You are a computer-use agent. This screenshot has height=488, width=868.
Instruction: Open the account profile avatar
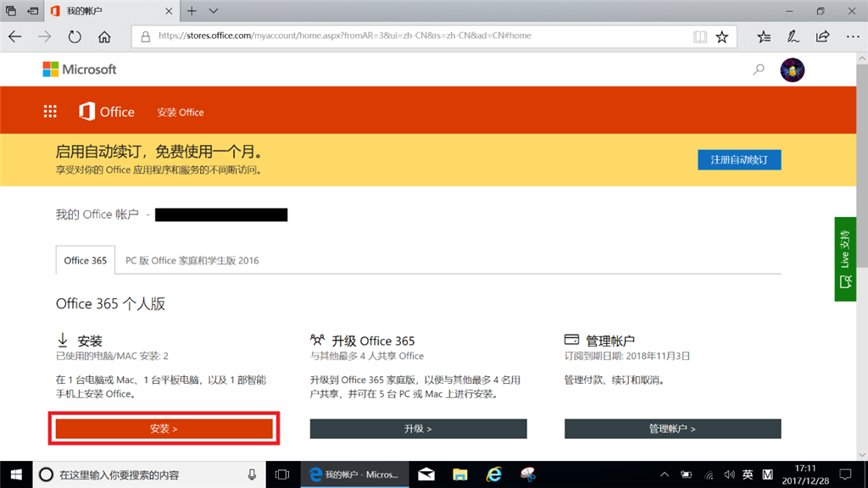793,69
